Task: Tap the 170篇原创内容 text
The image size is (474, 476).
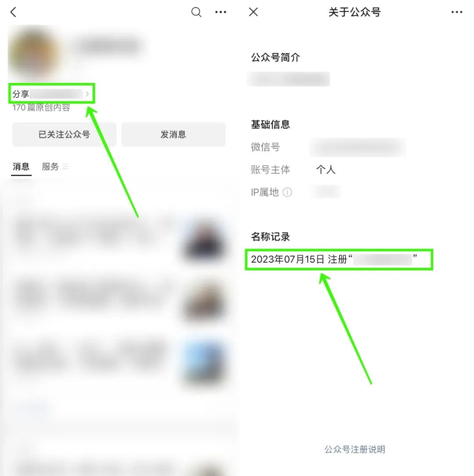Action: coord(41,108)
